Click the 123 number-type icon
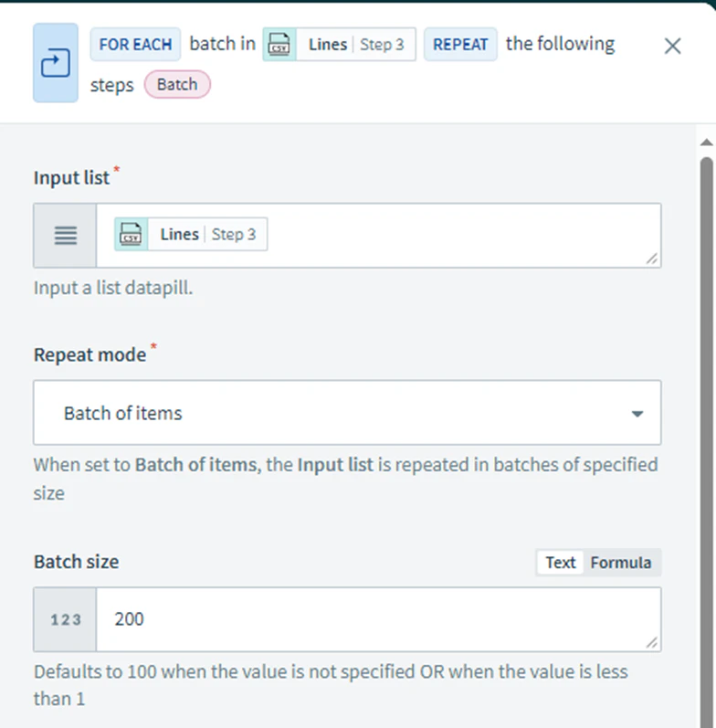Image resolution: width=716 pixels, height=728 pixels. click(x=65, y=619)
